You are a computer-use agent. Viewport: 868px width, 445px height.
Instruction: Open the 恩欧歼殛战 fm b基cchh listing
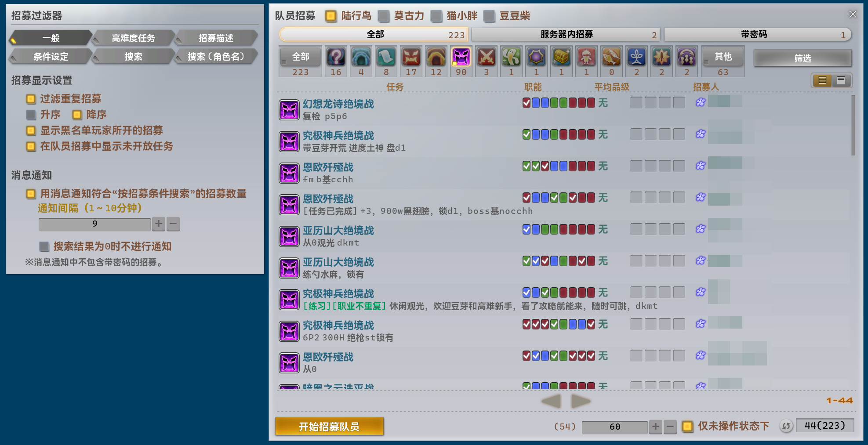point(565,173)
